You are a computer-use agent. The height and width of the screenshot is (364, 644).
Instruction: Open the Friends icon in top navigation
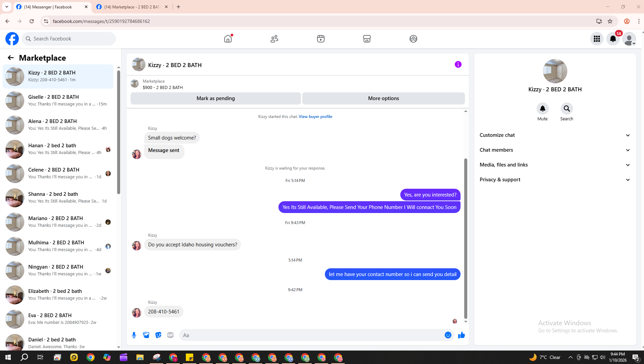[x=274, y=39]
